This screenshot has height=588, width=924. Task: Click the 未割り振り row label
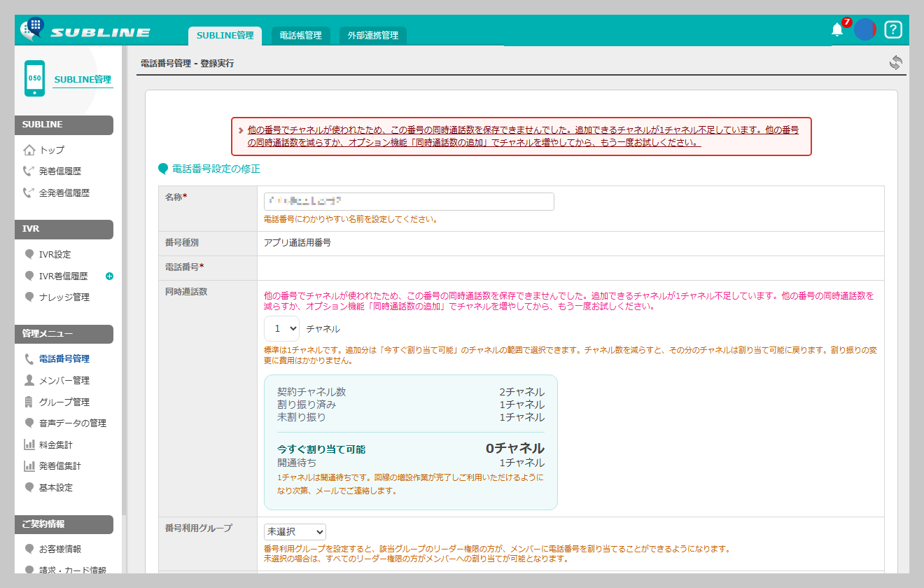[302, 417]
